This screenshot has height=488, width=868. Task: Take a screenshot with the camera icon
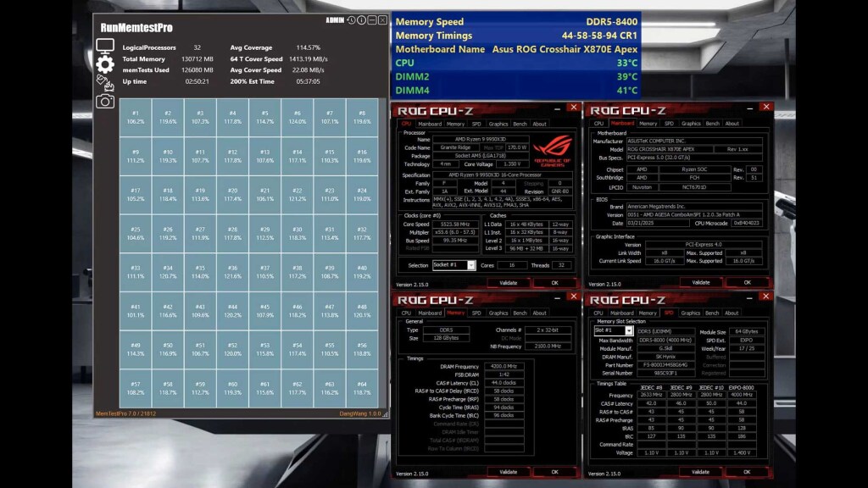[105, 102]
